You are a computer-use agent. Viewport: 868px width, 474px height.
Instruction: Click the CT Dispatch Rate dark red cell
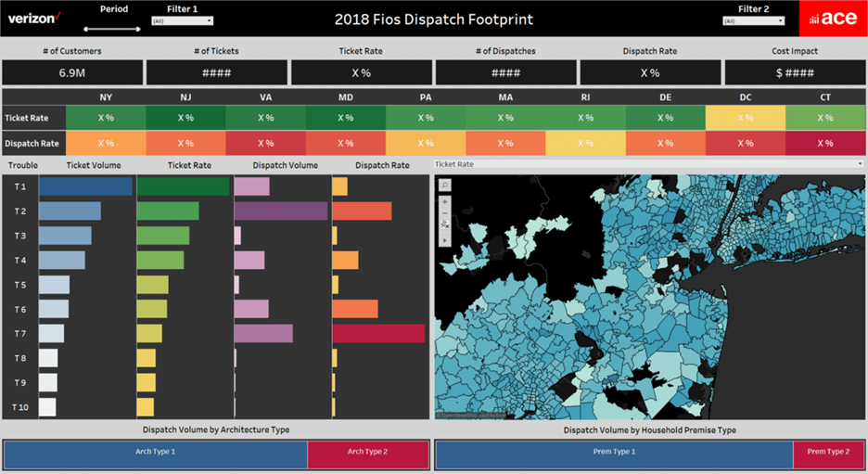point(824,144)
